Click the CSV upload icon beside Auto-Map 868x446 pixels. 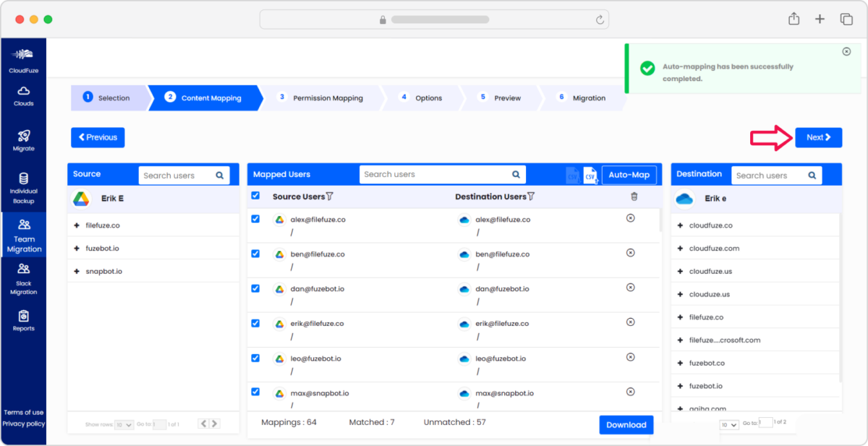tap(590, 175)
